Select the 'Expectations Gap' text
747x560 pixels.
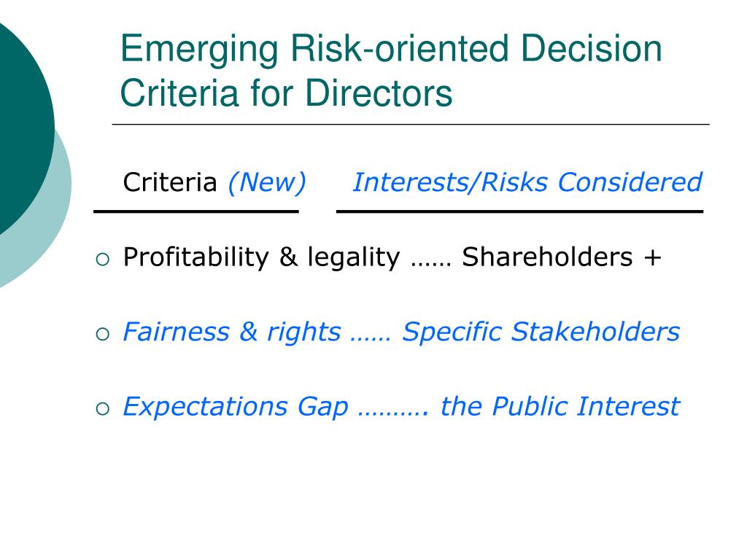(236, 407)
